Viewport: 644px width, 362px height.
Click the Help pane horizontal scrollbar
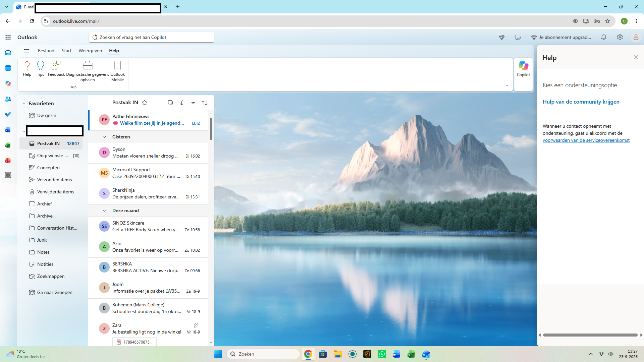pos(590,335)
